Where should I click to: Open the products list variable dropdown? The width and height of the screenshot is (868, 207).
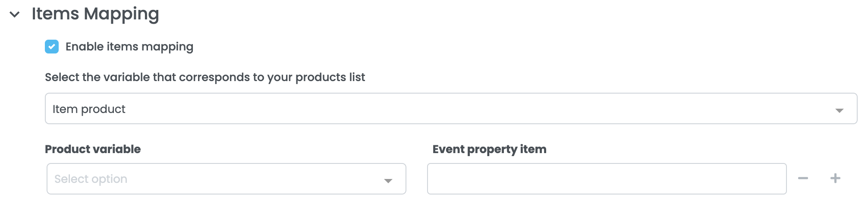click(x=450, y=109)
